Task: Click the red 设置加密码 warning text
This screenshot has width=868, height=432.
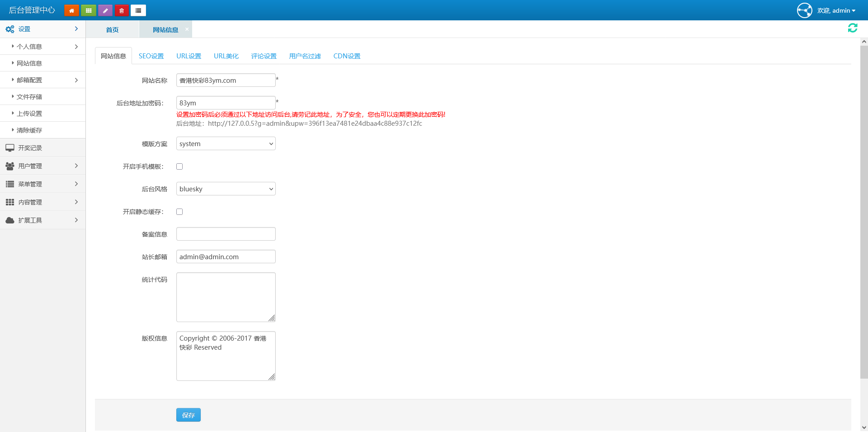Action: 311,114
